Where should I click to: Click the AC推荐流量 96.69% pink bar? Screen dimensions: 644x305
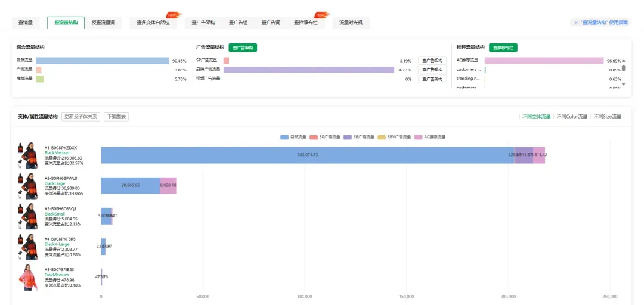click(544, 61)
